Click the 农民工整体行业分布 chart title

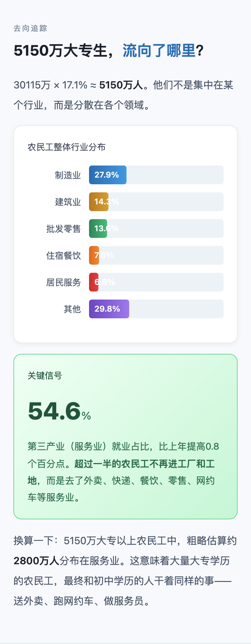(67, 147)
